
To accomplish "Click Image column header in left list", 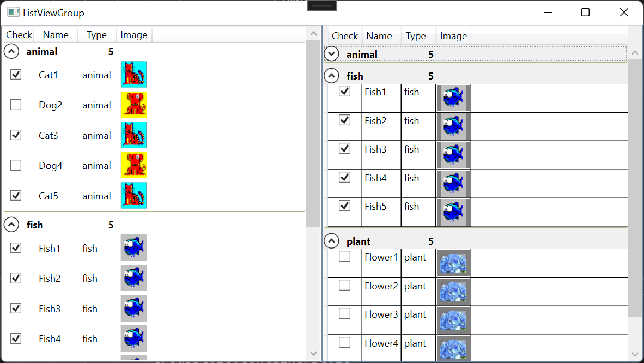I will coord(134,35).
